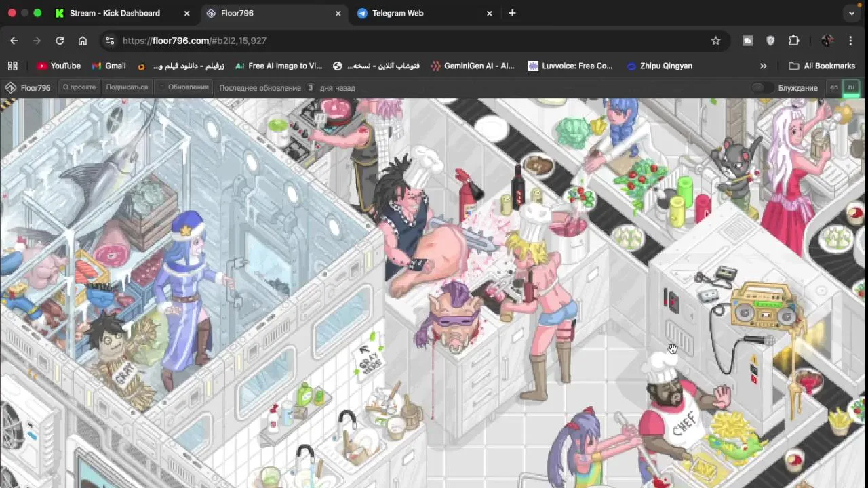Toggle the Блуждание wander switch
This screenshot has width=868, height=488.
762,87
